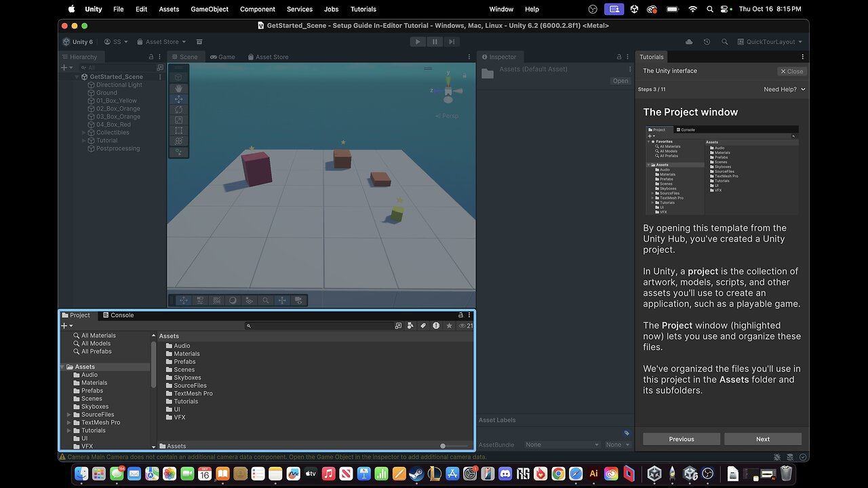The height and width of the screenshot is (488, 868).
Task: Select the Rotate tool in Scene toolbar
Action: coord(179,109)
